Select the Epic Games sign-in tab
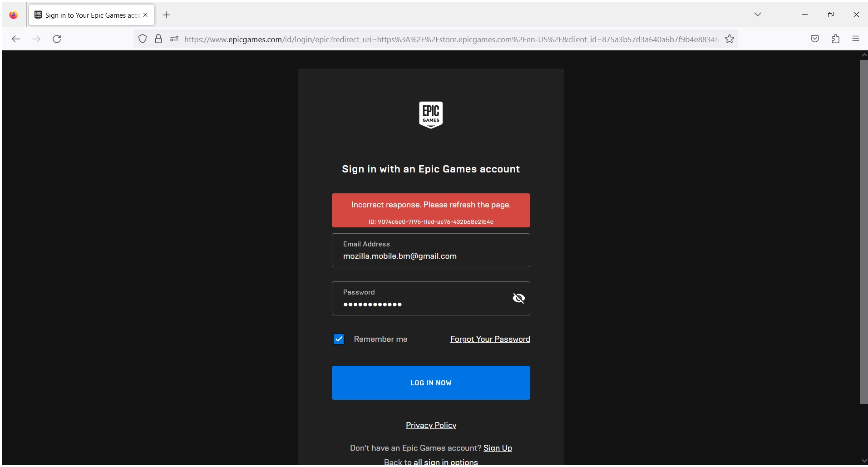The width and height of the screenshot is (868, 467). 86,15
